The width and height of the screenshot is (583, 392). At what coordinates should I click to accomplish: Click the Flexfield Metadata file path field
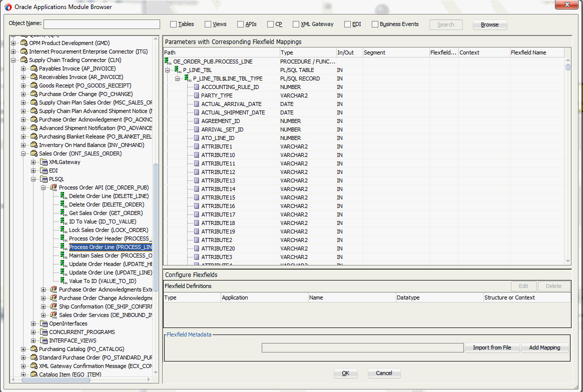[x=362, y=347]
